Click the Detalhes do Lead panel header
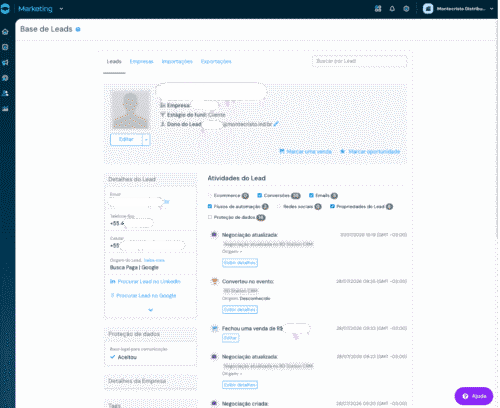Screen dimensions: 500x408 point(150,179)
